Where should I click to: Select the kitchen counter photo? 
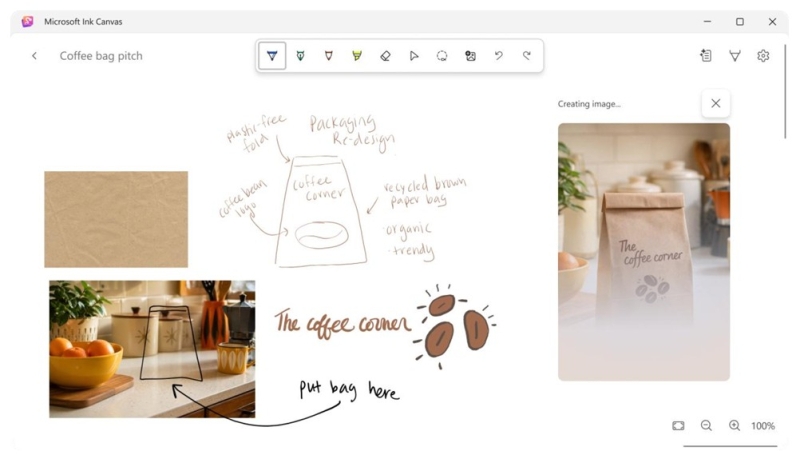(x=152, y=349)
